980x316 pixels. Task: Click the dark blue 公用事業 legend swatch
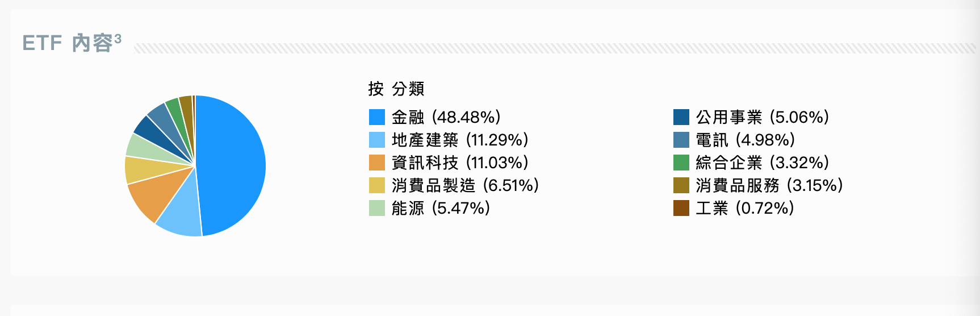click(x=681, y=117)
